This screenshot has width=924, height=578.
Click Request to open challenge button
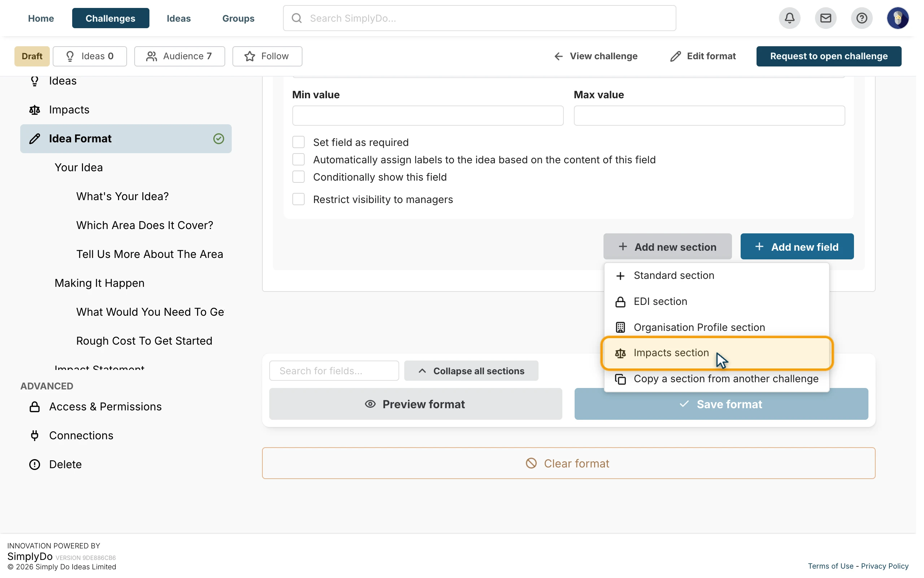click(x=829, y=56)
